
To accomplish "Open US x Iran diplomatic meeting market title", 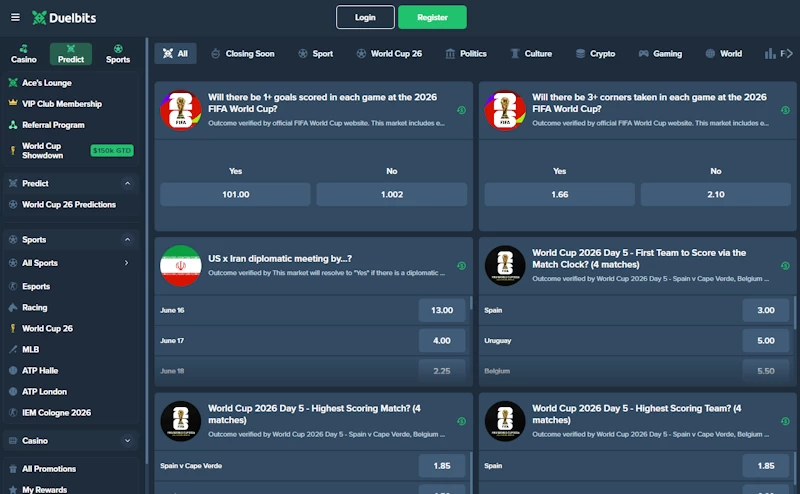I will click(x=280, y=259).
